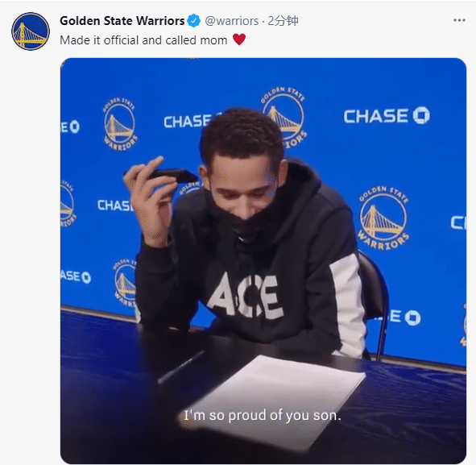Click the large CHASE logo in video backdrop
Screen dimensions: 476x465
pyautogui.click(x=387, y=116)
